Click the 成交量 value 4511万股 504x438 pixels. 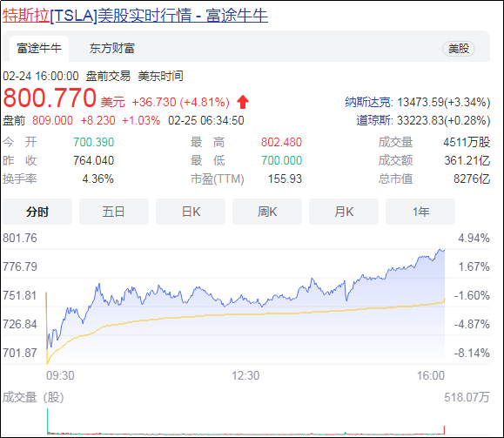pyautogui.click(x=467, y=142)
